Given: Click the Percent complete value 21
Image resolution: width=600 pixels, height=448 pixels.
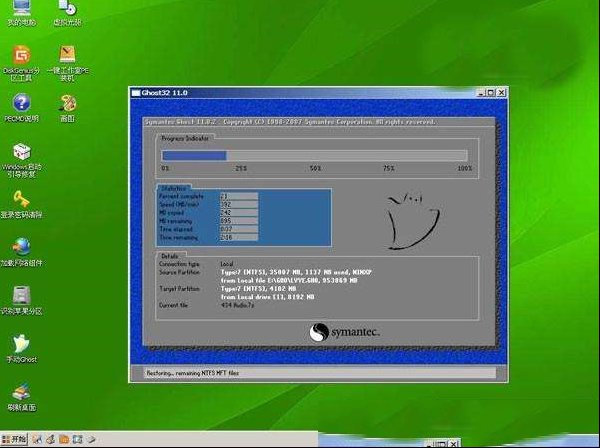Looking at the screenshot, I should point(239,196).
